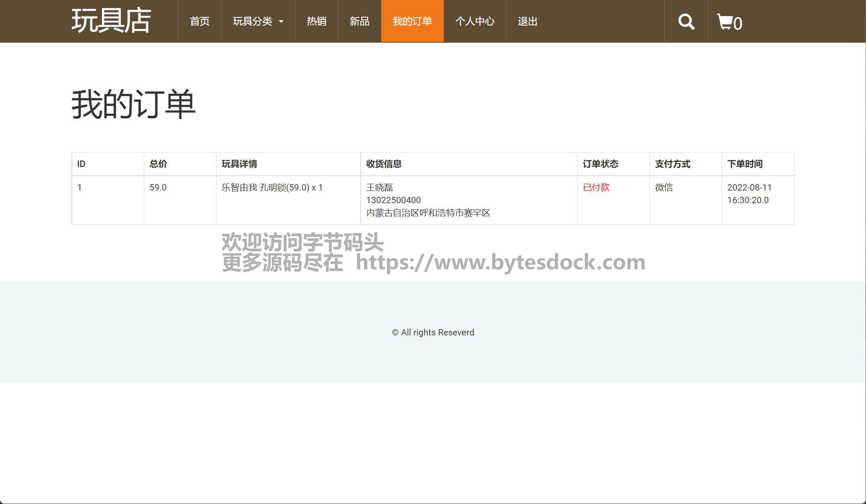866x504 pixels.
Task: Expand the 玩具分类 dropdown menu
Action: coord(253,21)
